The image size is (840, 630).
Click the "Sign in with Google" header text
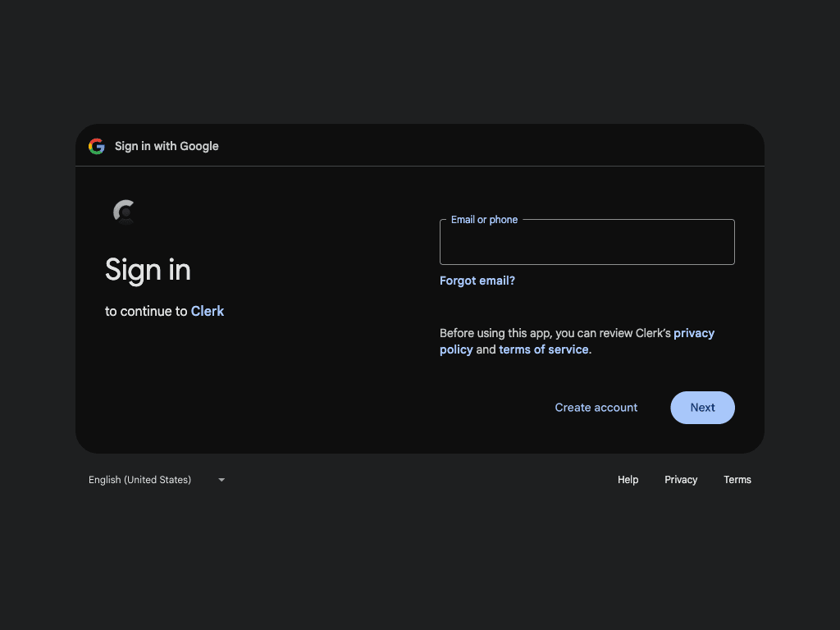pos(167,146)
